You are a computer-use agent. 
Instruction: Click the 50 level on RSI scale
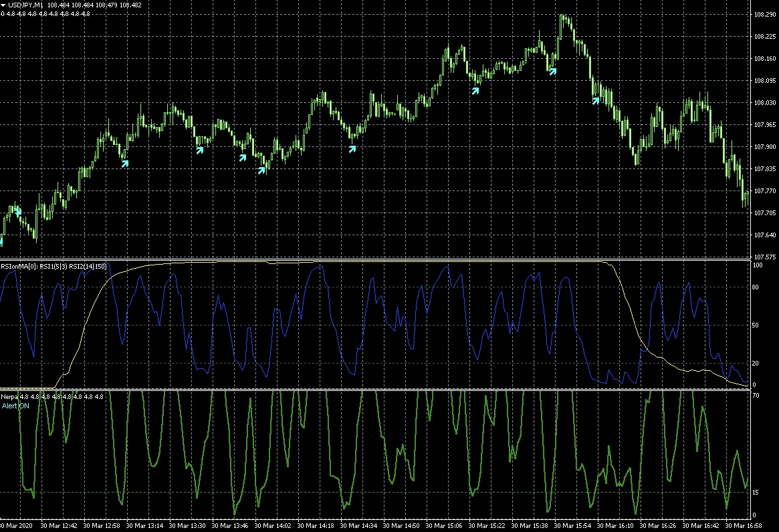click(x=755, y=325)
